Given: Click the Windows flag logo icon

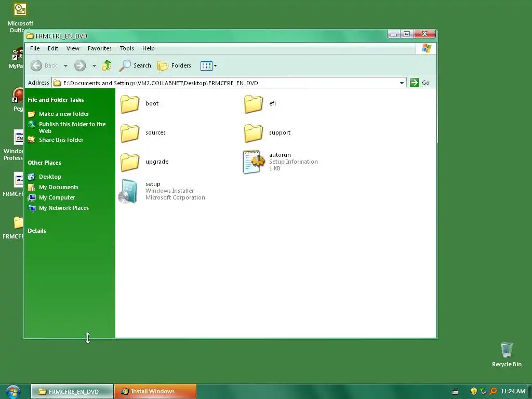Looking at the screenshot, I should 427,48.
